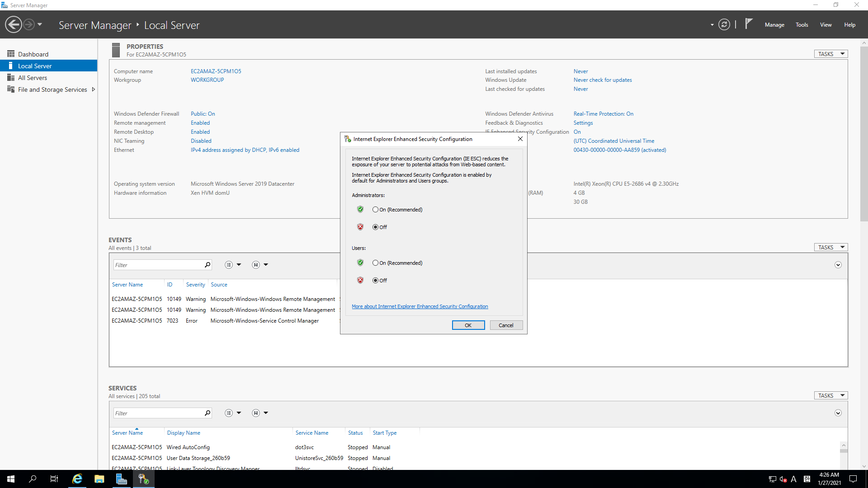Open the Manage menu
This screenshot has height=488, width=868.
click(x=774, y=25)
